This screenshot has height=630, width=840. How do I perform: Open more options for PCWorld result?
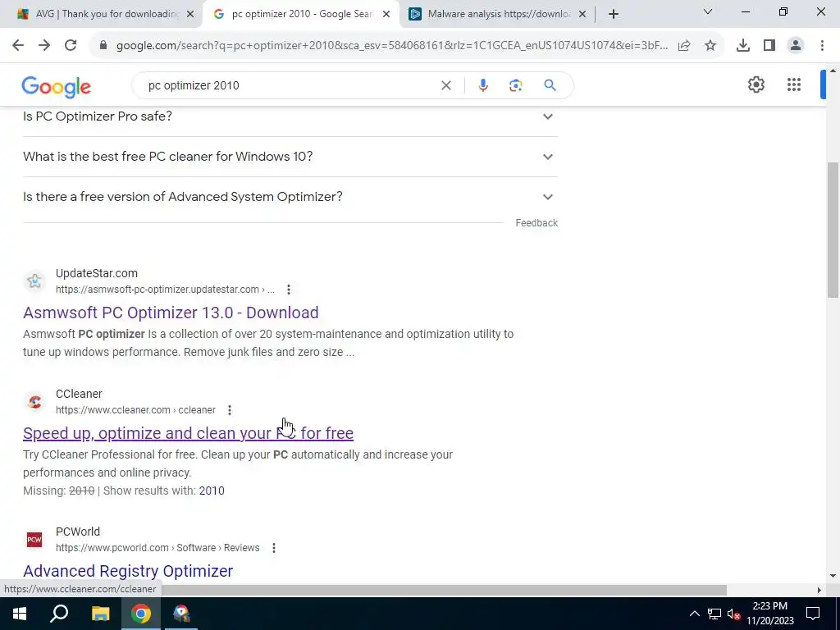point(274,547)
